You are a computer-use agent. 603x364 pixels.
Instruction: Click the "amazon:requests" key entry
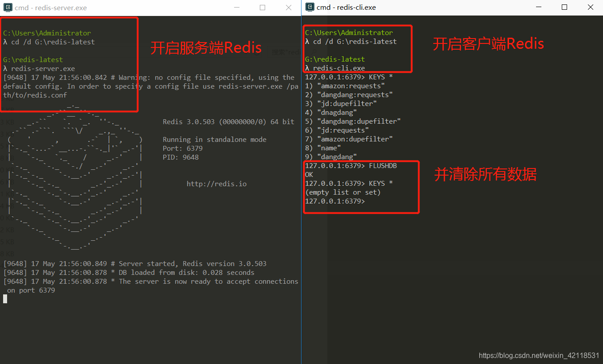coord(345,86)
